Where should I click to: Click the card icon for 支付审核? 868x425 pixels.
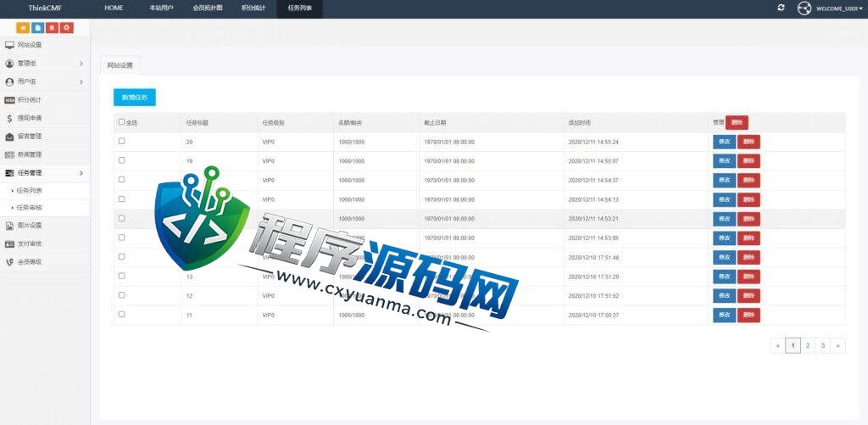point(9,243)
